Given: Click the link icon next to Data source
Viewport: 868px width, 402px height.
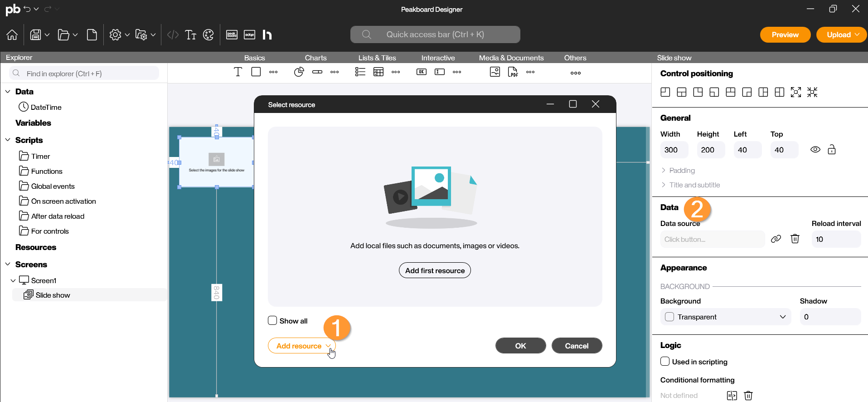Looking at the screenshot, I should point(776,239).
